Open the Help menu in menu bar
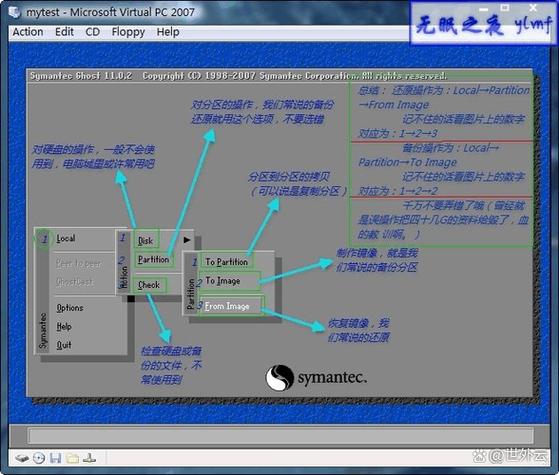 point(168,32)
